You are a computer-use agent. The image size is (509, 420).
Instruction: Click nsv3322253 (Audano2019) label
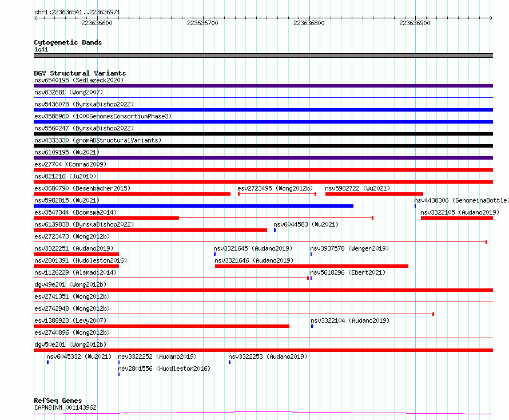268,356
